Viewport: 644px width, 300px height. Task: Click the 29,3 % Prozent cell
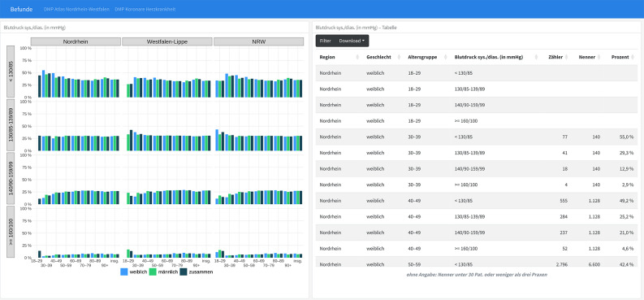coord(626,153)
